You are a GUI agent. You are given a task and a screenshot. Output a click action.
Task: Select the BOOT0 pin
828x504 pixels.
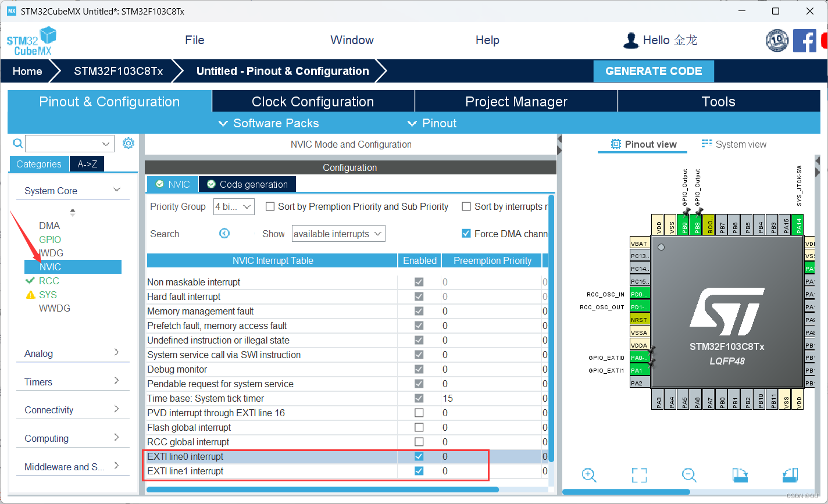coord(709,224)
